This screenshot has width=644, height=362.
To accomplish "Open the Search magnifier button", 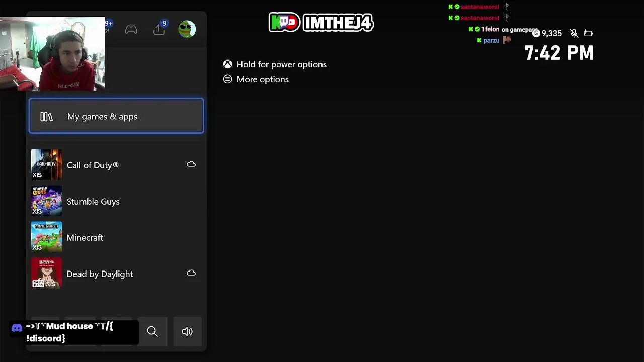I will [152, 331].
